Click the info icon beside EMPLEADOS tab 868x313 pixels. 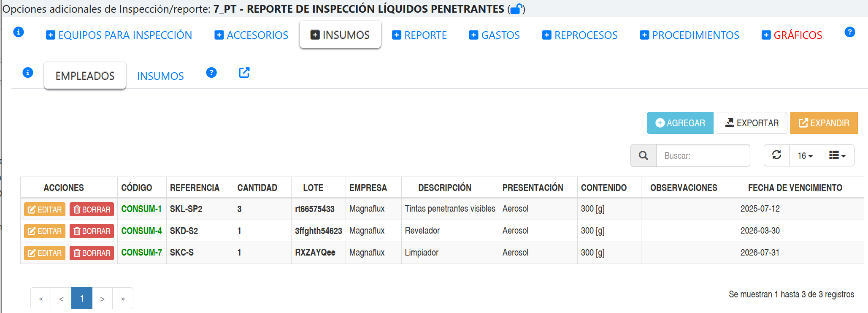pos(28,73)
